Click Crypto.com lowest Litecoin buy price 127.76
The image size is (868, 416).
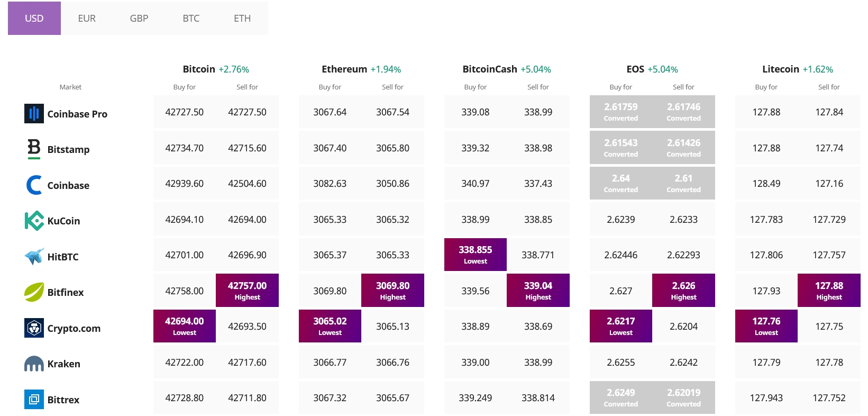(x=766, y=326)
